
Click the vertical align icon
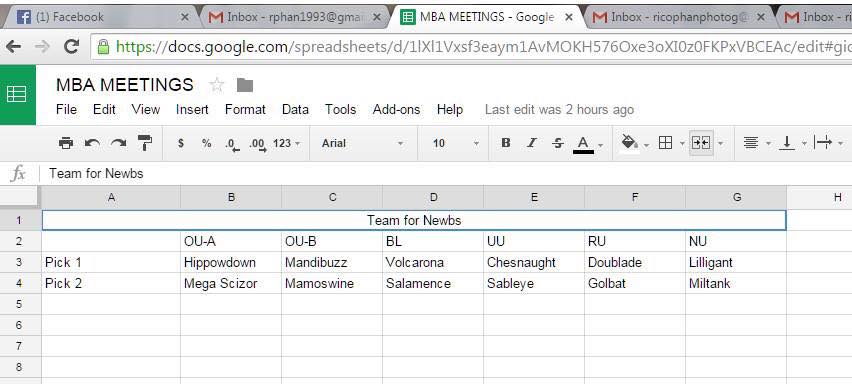tap(787, 143)
